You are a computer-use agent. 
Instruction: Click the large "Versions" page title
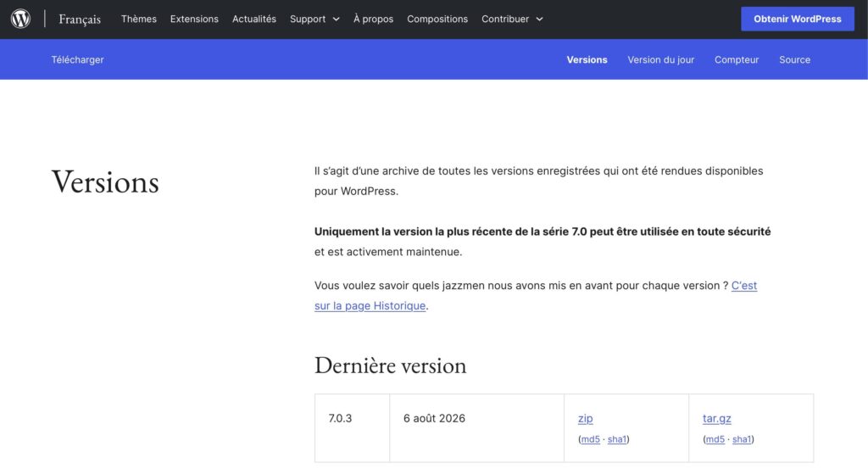tap(105, 182)
